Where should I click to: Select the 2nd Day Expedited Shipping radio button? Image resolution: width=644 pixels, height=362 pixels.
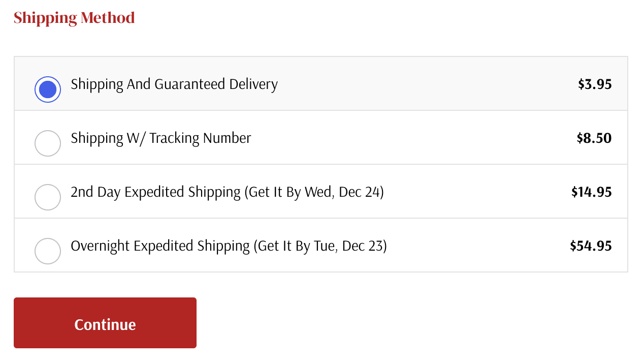point(48,197)
